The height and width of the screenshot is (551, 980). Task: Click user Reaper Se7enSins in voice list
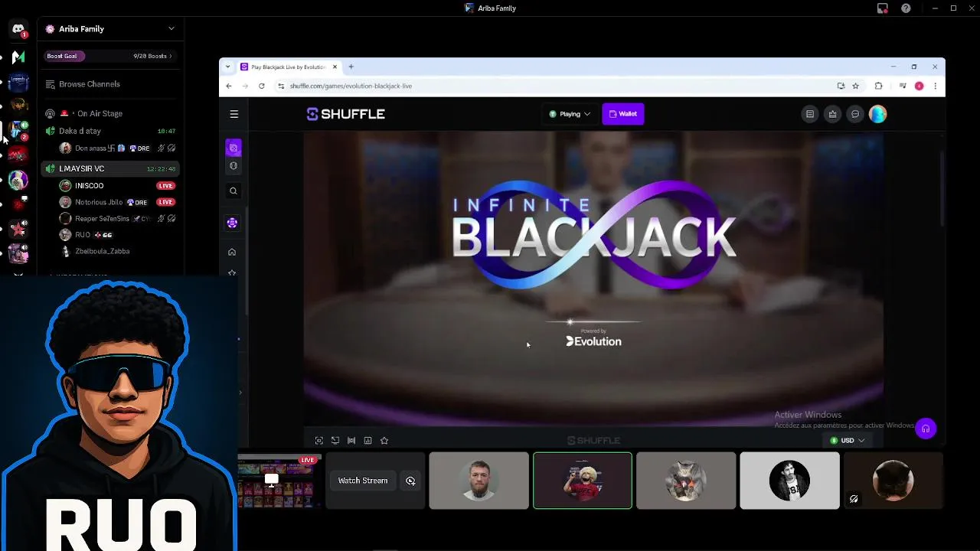(x=117, y=219)
